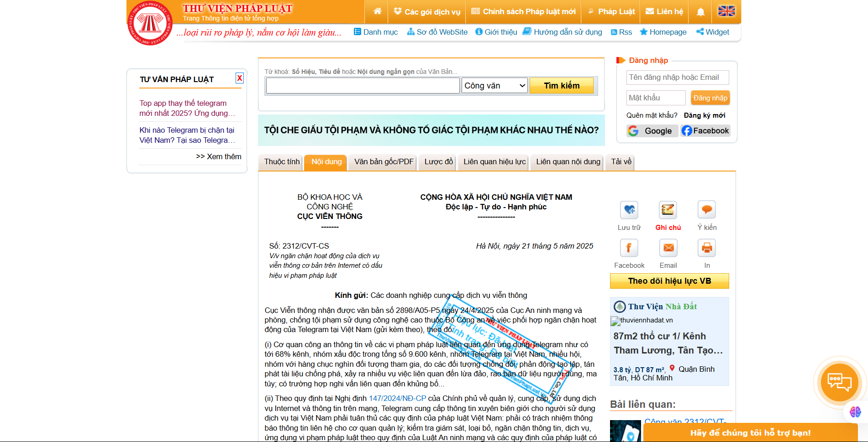Open Giới thiệu info link
This screenshot has width=868, height=442.
point(496,32)
